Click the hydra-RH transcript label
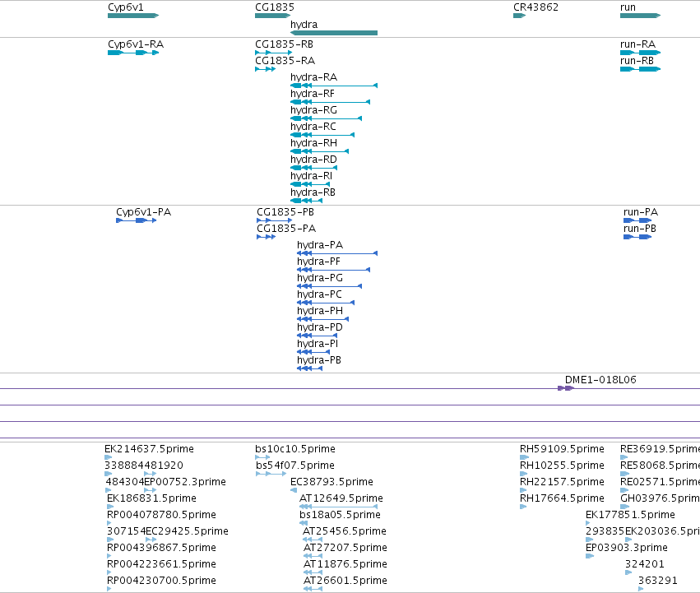Screen dimensions: 700x593 click(x=313, y=143)
